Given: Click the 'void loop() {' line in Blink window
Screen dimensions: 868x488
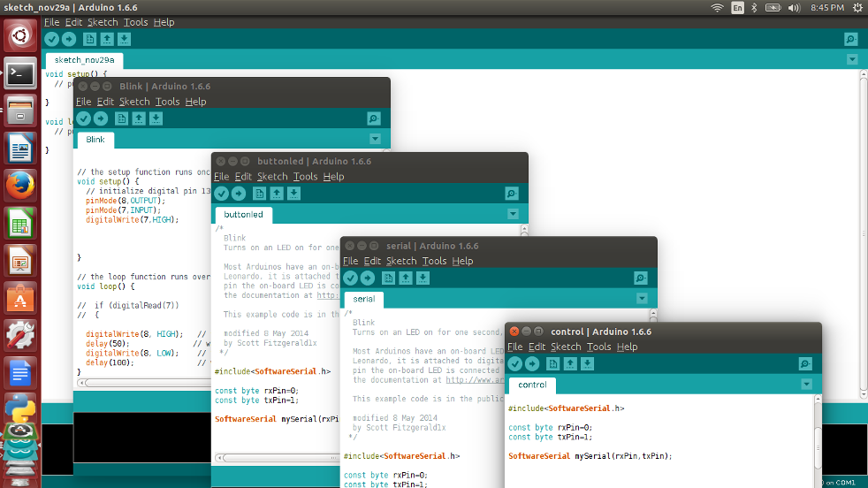Looking at the screenshot, I should pyautogui.click(x=106, y=286).
